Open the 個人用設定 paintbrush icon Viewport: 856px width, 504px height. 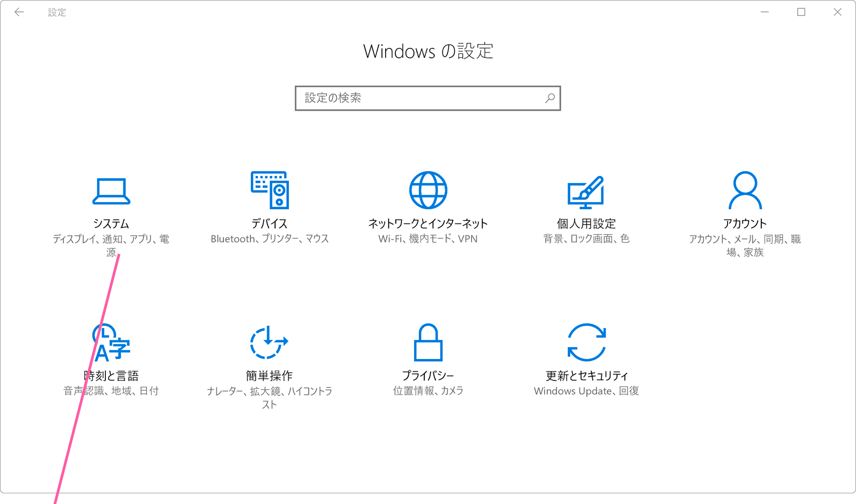tap(586, 192)
